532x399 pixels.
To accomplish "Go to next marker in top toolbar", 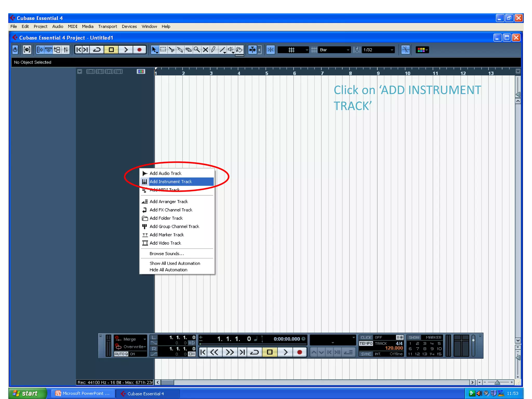I will pos(86,50).
